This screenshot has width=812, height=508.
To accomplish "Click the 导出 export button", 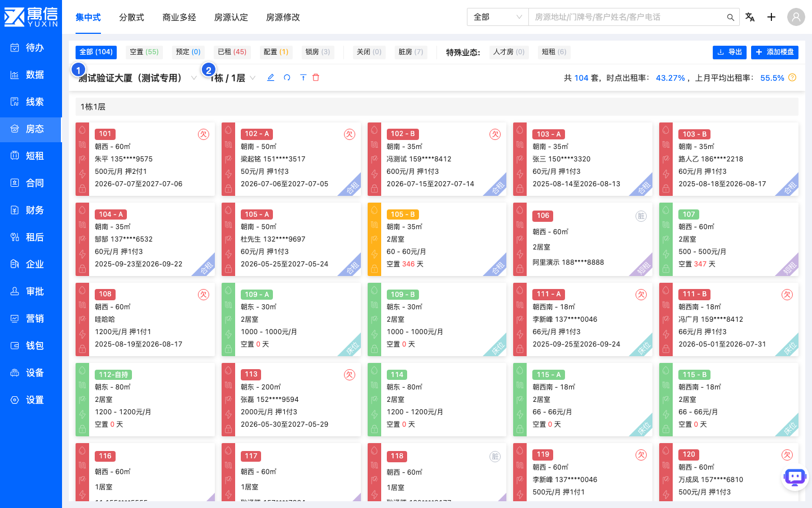I will pyautogui.click(x=730, y=52).
